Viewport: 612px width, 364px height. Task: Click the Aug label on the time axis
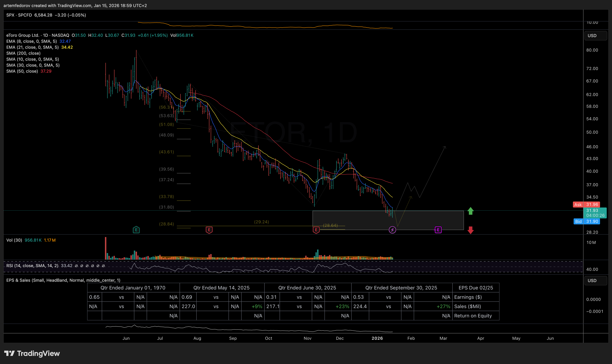pos(197,338)
